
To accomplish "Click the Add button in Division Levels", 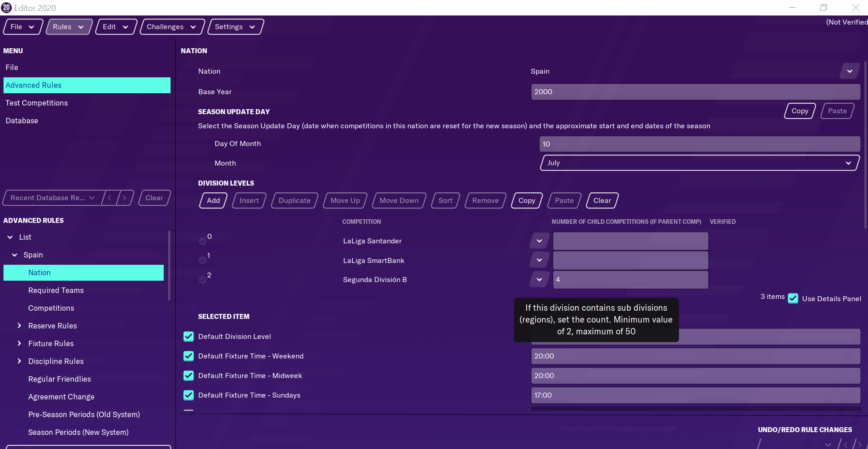I will [x=213, y=201].
